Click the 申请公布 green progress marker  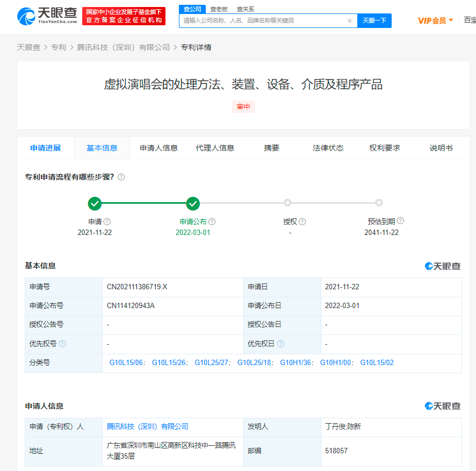(193, 203)
